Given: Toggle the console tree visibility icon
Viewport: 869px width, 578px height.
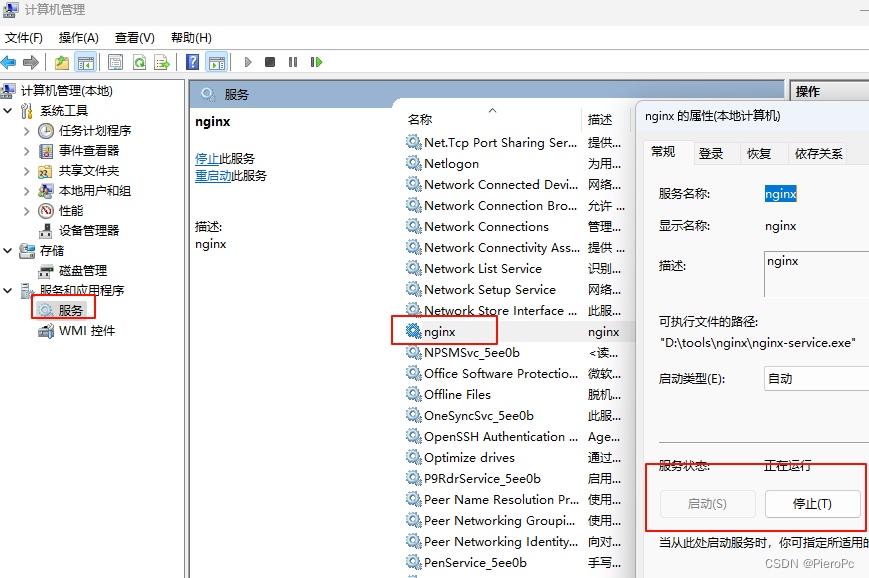Looking at the screenshot, I should [x=85, y=62].
